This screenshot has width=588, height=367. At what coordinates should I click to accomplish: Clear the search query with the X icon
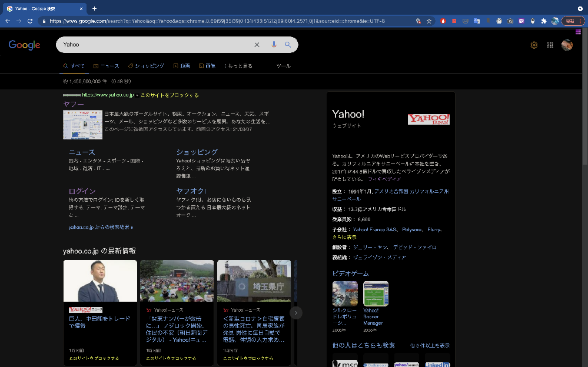point(257,45)
